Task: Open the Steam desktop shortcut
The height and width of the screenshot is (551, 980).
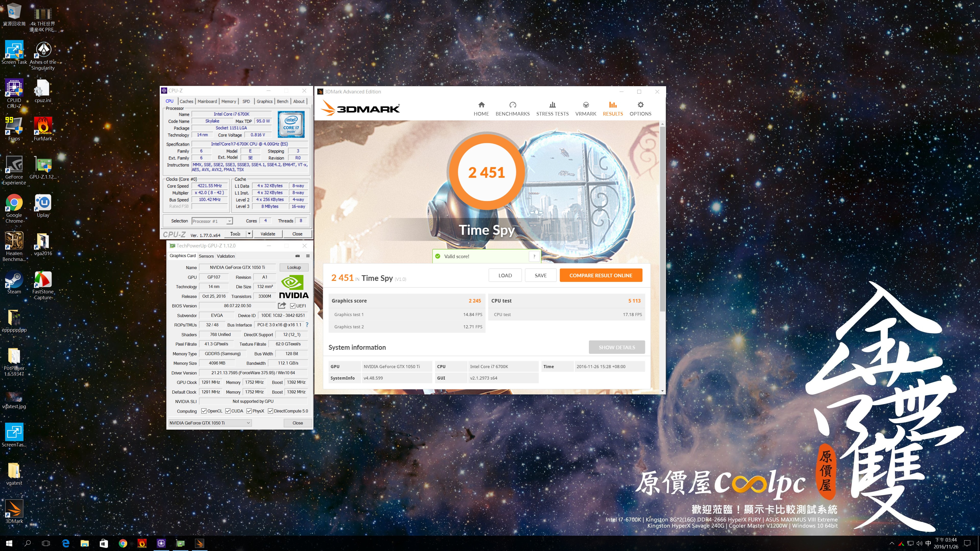Action: coord(14,283)
